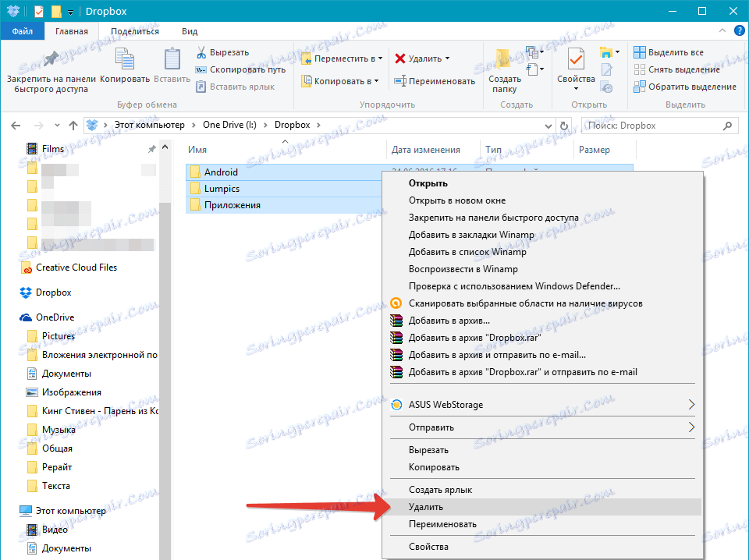Open the Копировать в dropdown

coord(340,81)
